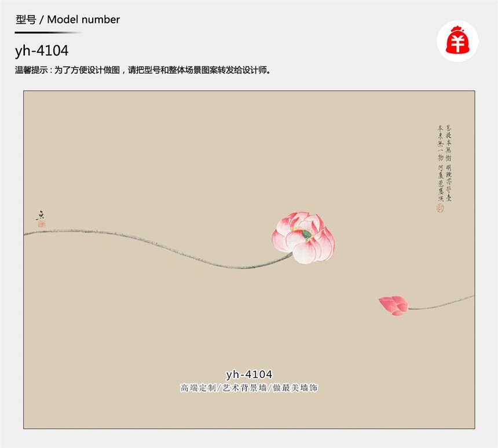The width and height of the screenshot is (498, 448).
Task: Click the 高端定制/艺术背景墙 tagline
Action: (249, 388)
